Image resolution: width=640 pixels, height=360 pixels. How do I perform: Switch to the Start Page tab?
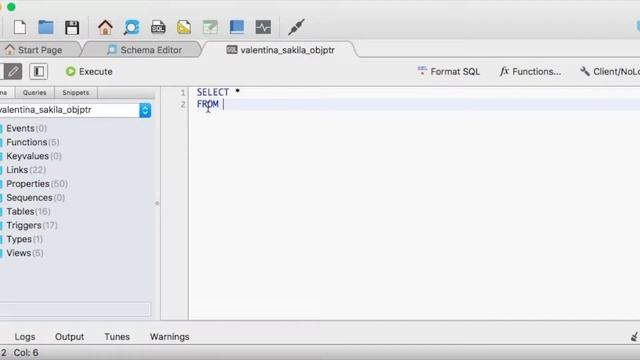coord(40,50)
